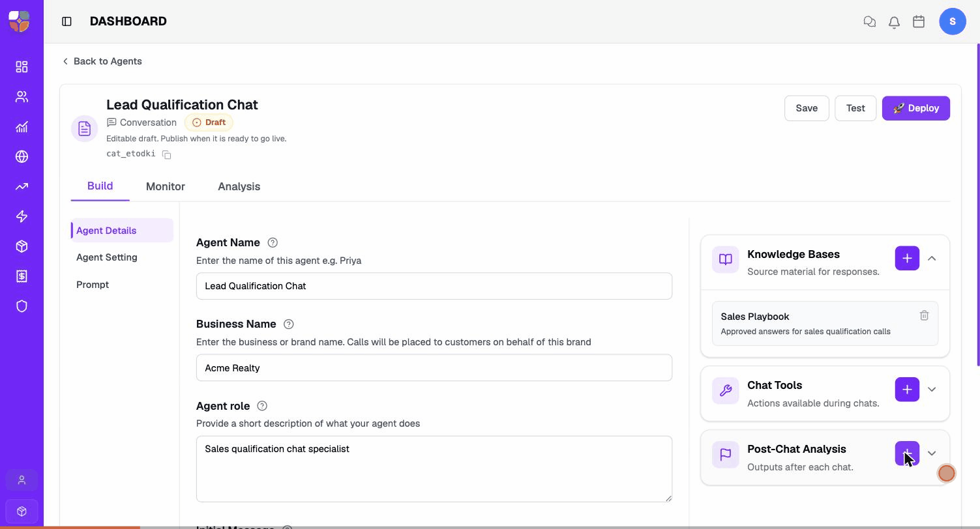
Task: Open the bar chart analytics sidebar icon
Action: coord(22,126)
